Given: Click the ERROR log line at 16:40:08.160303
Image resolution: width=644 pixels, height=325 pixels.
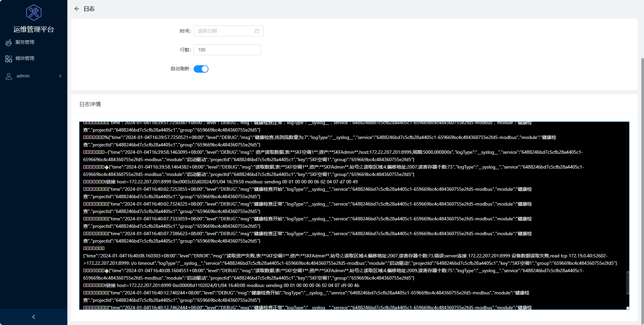Looking at the screenshot, I should click(350, 259).
